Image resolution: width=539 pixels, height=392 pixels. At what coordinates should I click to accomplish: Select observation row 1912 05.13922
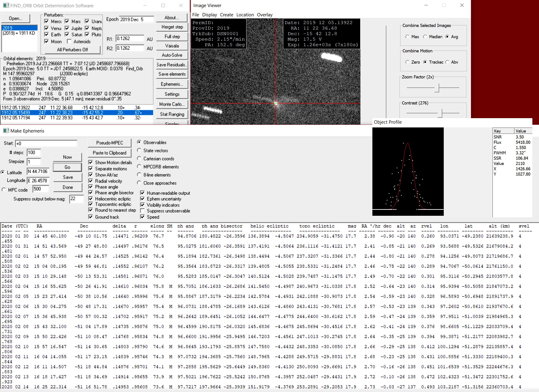[x=77, y=108]
